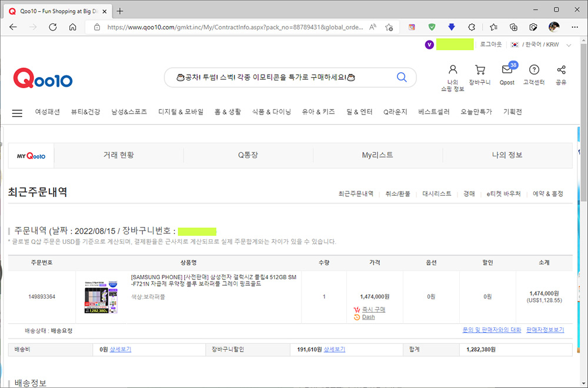The width and height of the screenshot is (588, 388).
Task: Click the Samsung phone product thumbnail
Action: (x=101, y=297)
